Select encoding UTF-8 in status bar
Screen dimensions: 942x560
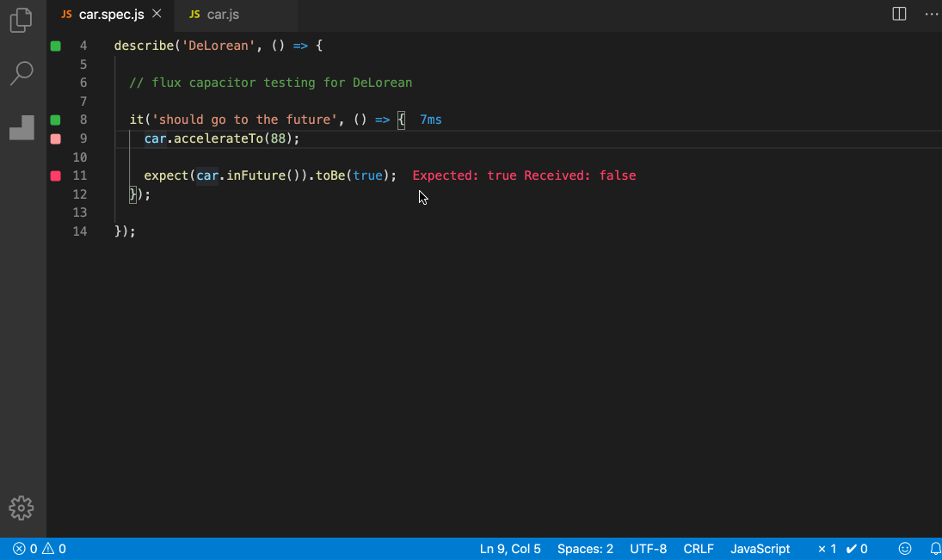coord(649,549)
